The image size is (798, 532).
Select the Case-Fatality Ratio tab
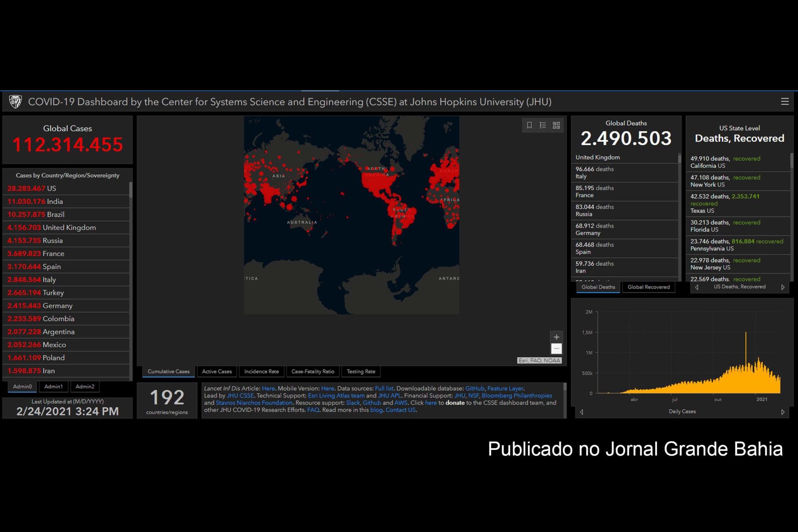tap(313, 371)
